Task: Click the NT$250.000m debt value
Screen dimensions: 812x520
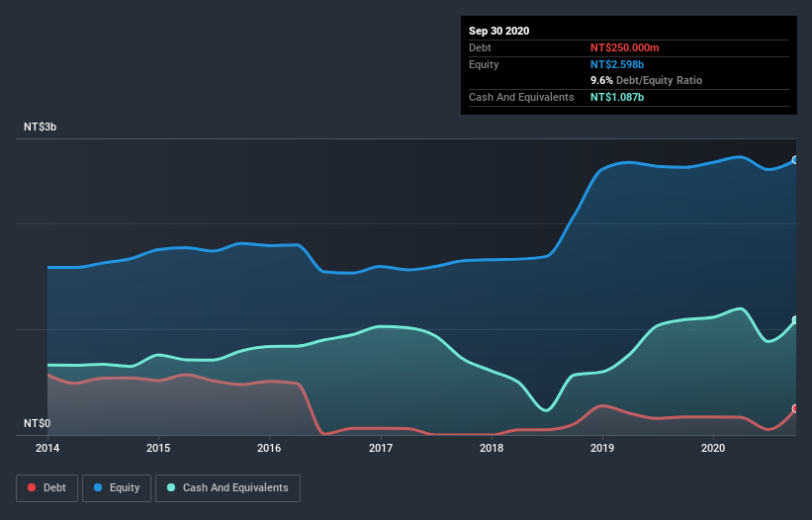Action: [x=624, y=47]
